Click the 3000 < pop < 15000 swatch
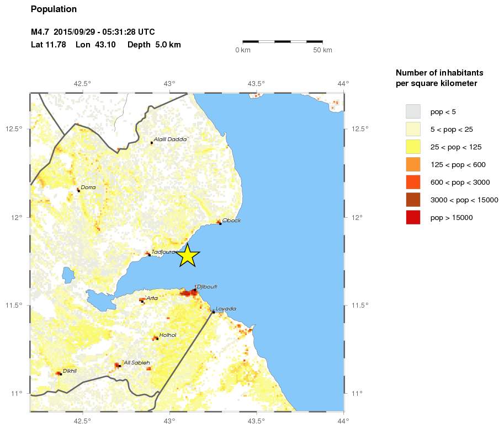 coord(413,200)
